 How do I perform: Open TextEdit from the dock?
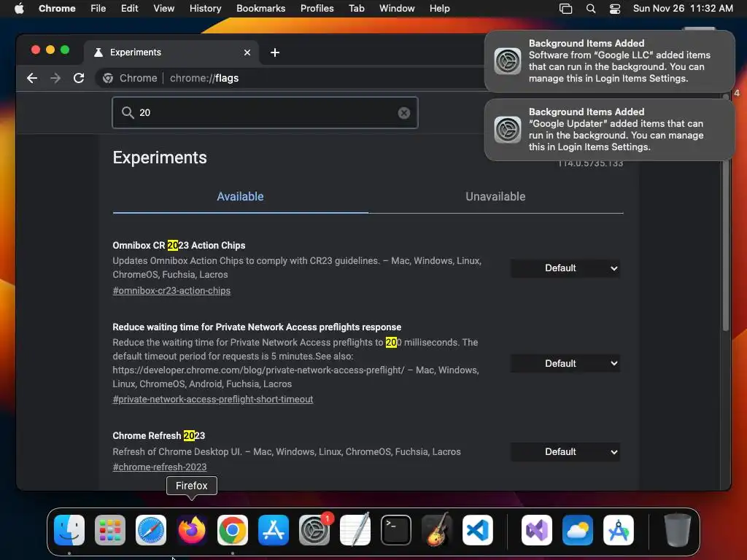[x=355, y=529]
